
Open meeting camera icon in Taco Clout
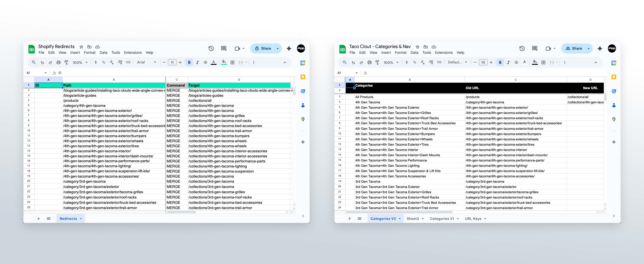548,48
